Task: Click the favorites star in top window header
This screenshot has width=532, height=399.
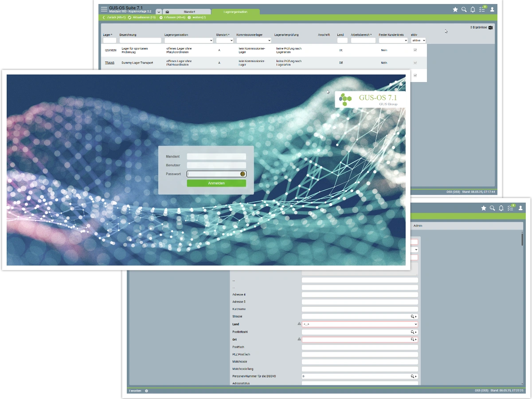Action: tap(455, 9)
